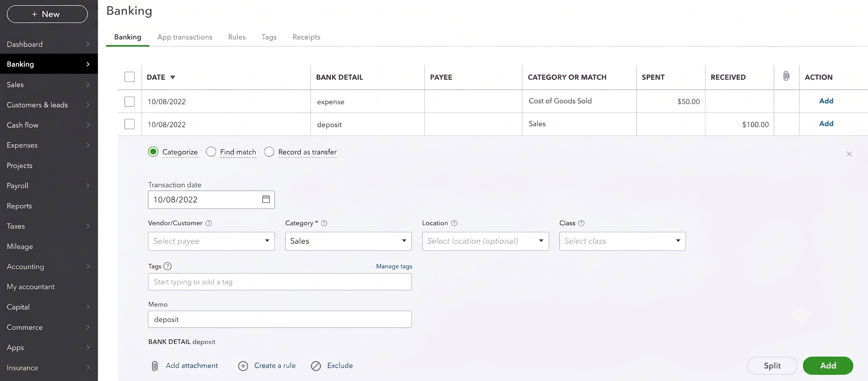Viewport: 868px width, 381px height.
Task: Click the Tags input field
Action: click(x=280, y=282)
